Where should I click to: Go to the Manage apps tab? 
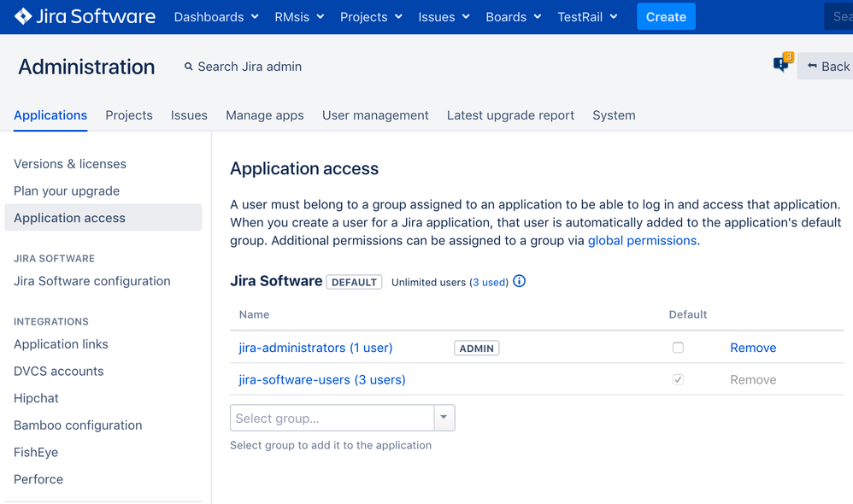click(265, 115)
